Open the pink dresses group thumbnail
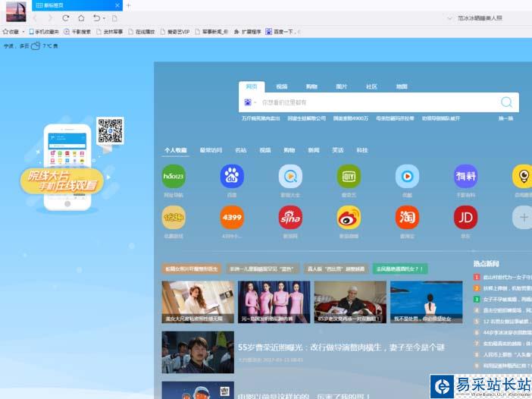The width and height of the screenshot is (532, 399). coord(274,302)
